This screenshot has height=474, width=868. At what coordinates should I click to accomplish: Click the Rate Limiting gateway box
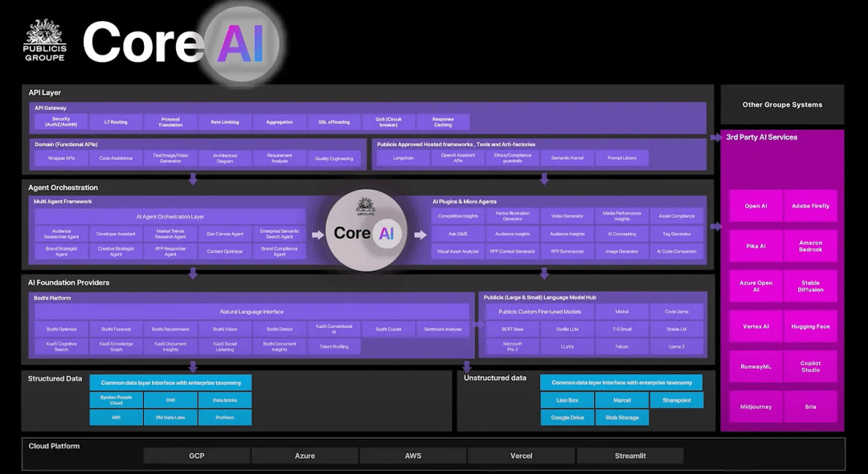pos(224,122)
